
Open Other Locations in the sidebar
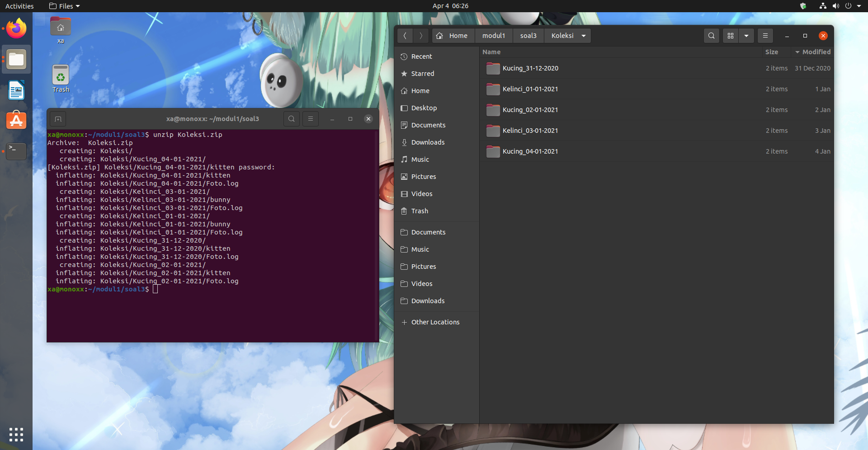437,322
